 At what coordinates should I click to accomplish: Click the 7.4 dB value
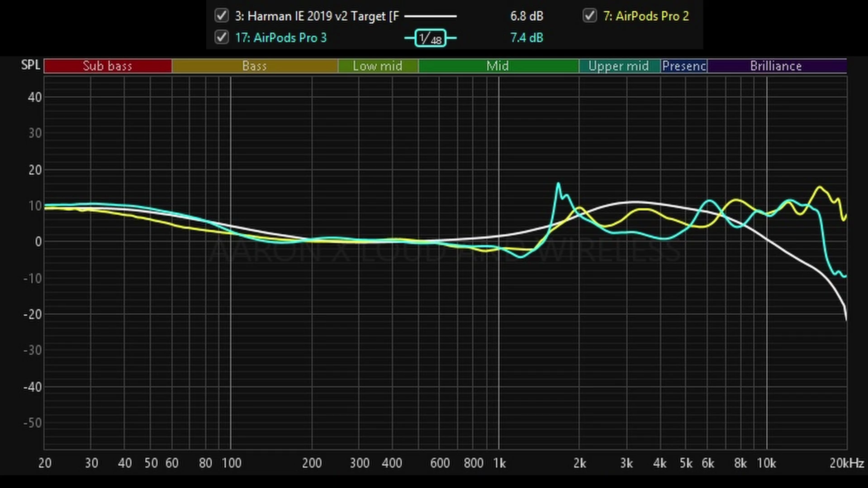pos(526,38)
